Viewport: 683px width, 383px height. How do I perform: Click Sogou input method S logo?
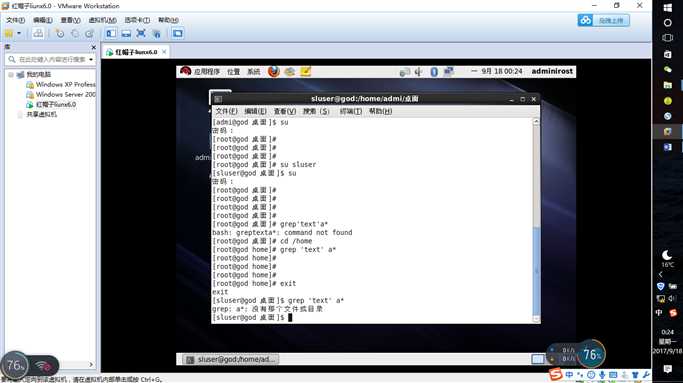pyautogui.click(x=555, y=374)
